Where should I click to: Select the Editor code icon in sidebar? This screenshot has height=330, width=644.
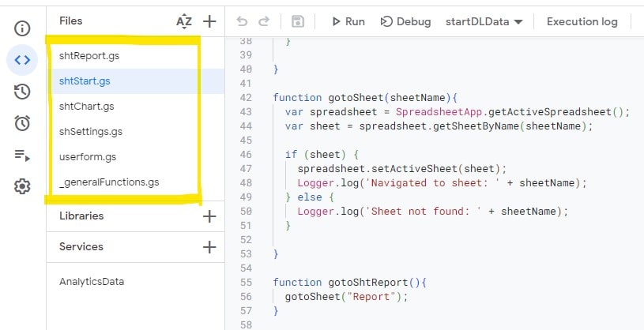[x=22, y=61]
